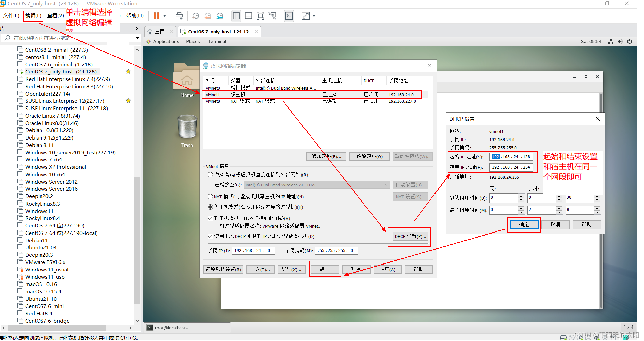
Task: Click 确定 in DHCP settings dialog
Action: pos(523,224)
